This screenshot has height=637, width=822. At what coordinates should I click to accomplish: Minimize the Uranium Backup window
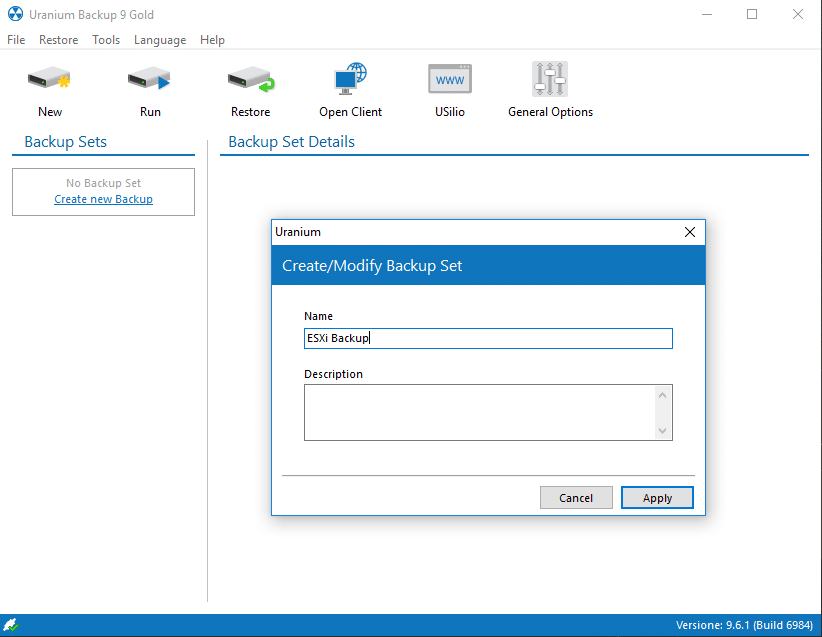pos(707,14)
